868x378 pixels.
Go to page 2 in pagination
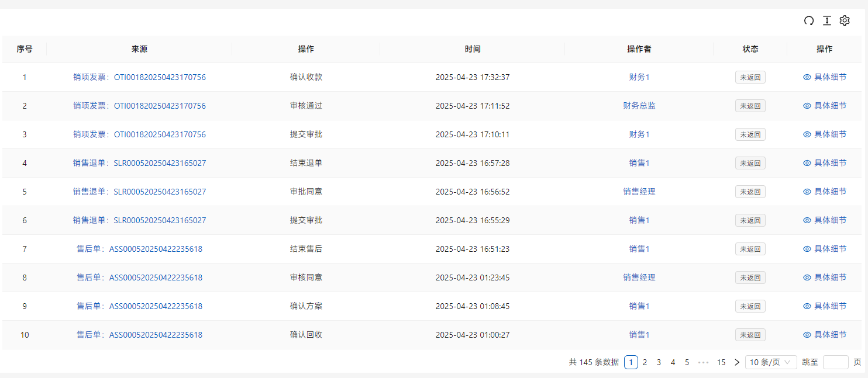[645, 362]
